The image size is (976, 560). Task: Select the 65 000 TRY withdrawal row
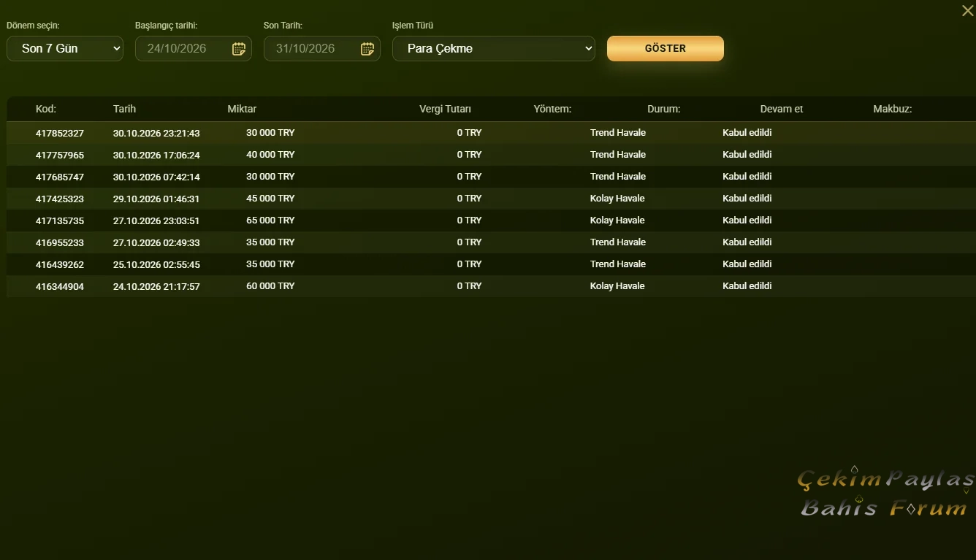(491, 220)
